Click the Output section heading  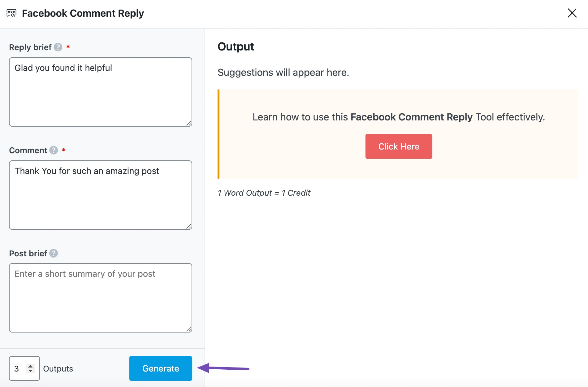pyautogui.click(x=236, y=46)
